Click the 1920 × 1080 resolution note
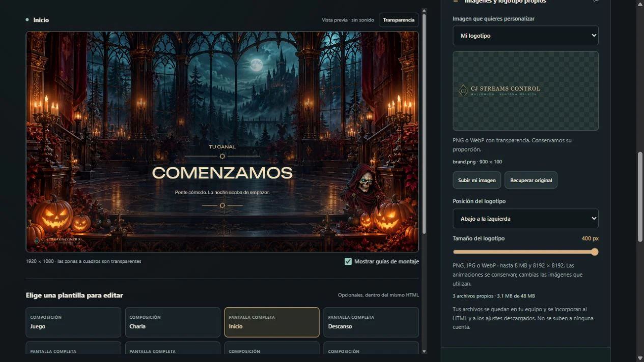 [x=83, y=261]
